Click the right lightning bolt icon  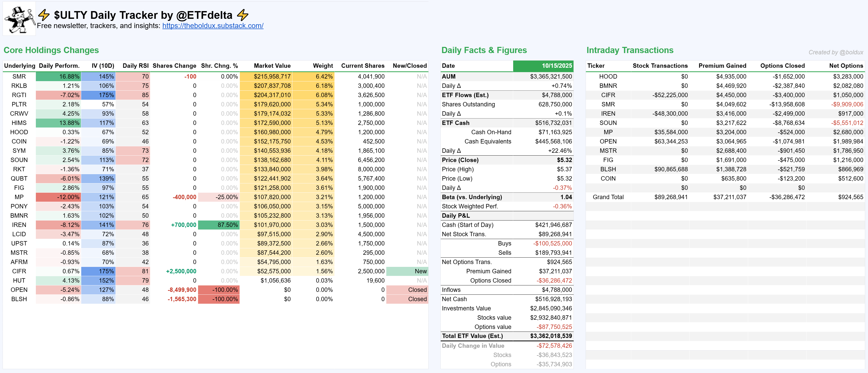(x=243, y=15)
